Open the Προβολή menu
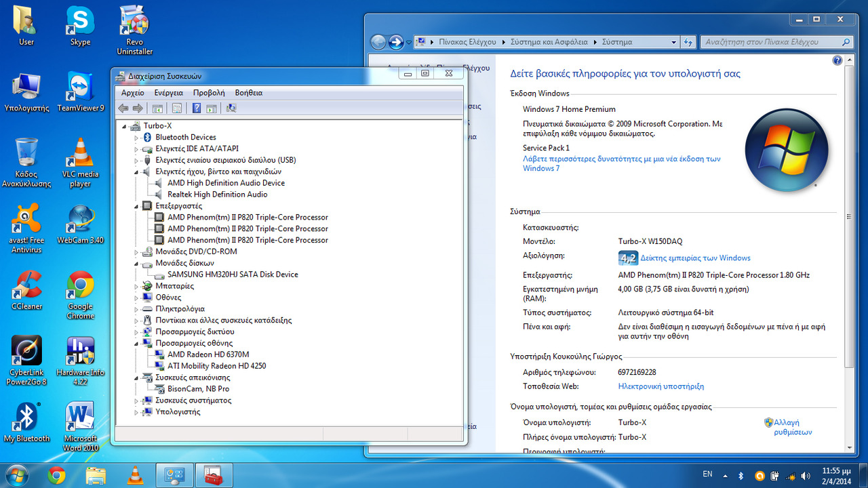This screenshot has width=868, height=488. click(209, 93)
